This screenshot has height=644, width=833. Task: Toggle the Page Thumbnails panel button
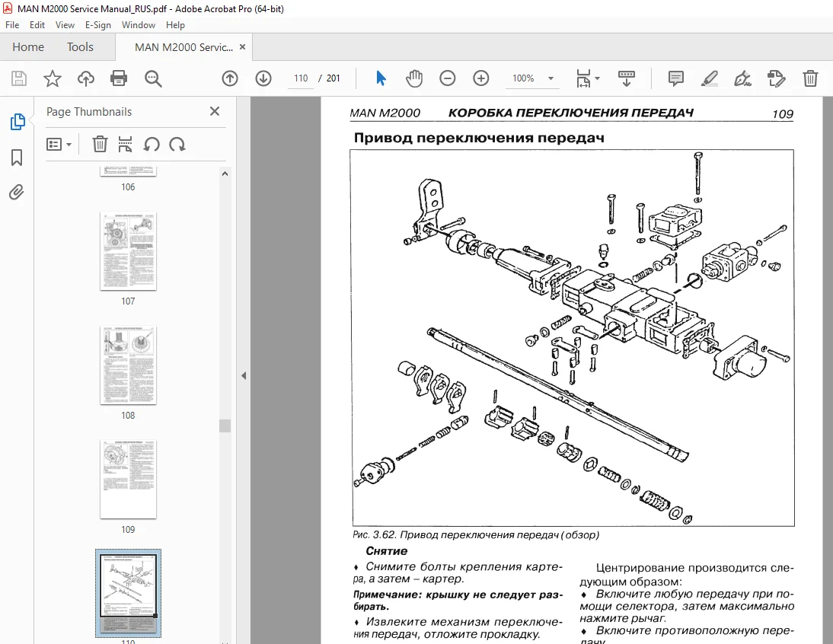click(x=17, y=122)
